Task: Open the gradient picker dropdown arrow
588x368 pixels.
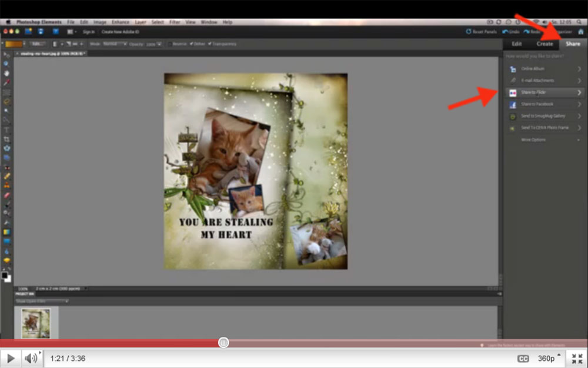Action: click(24, 44)
